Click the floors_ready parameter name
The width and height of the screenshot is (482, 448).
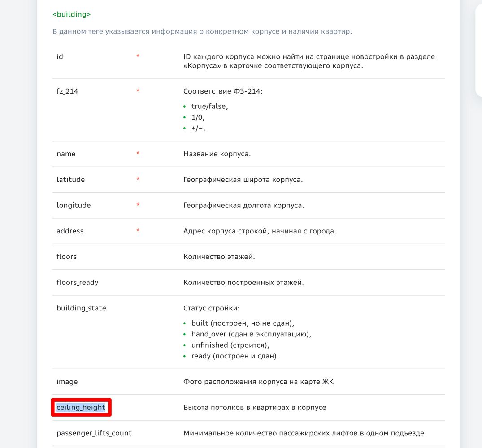[x=77, y=283]
